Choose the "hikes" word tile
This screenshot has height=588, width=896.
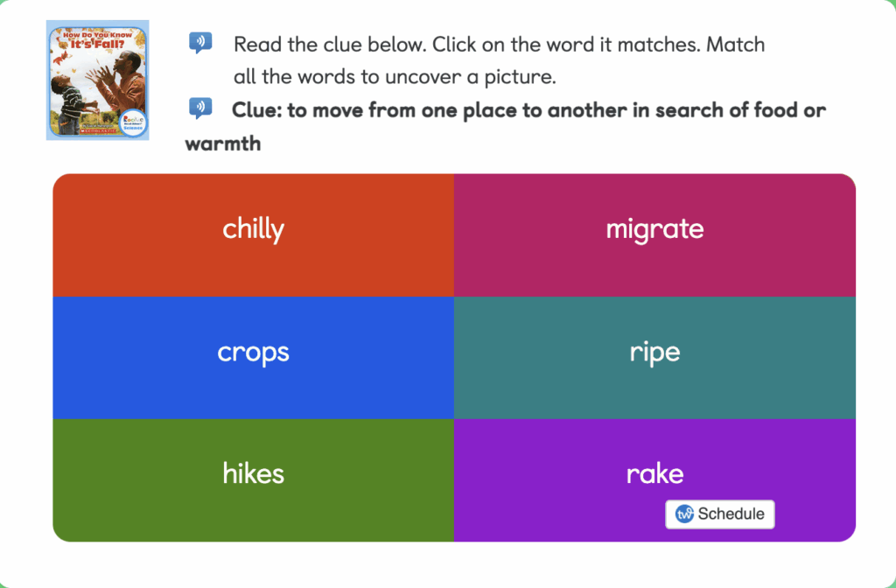pyautogui.click(x=253, y=473)
